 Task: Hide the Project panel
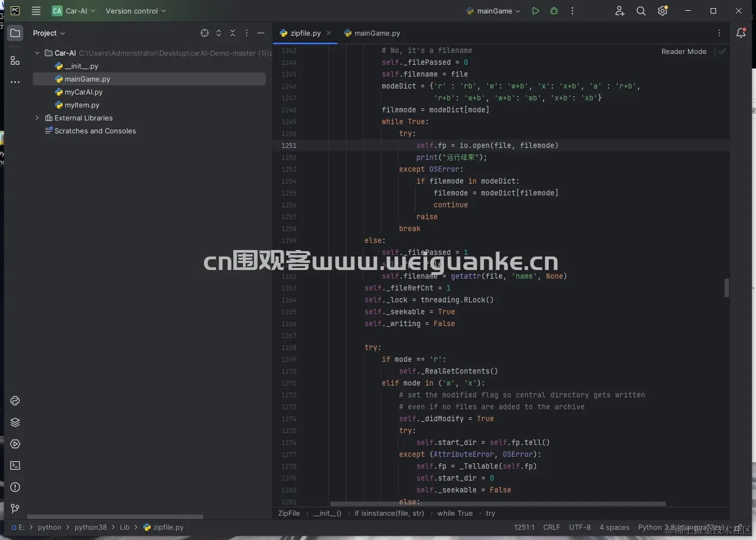261,33
